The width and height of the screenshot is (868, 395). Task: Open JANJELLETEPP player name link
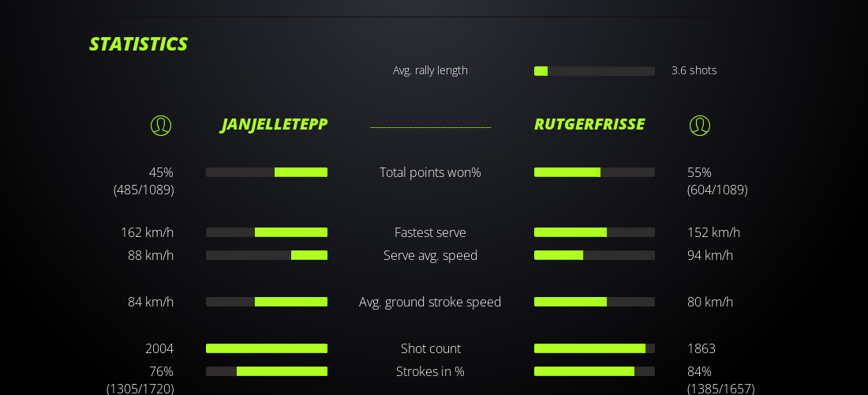click(274, 124)
